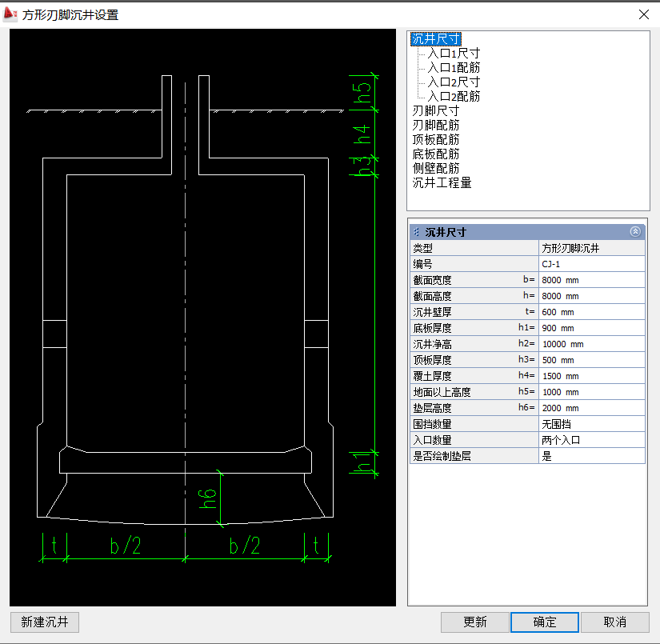Image resolution: width=660 pixels, height=644 pixels.
Task: Select 沉井工程量 tree entry
Action: click(442, 183)
